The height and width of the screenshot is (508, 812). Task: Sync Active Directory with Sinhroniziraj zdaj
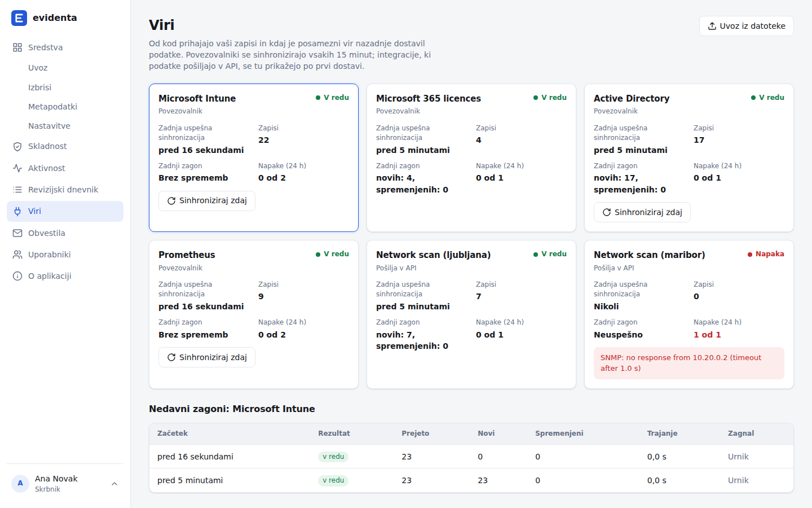click(x=642, y=212)
